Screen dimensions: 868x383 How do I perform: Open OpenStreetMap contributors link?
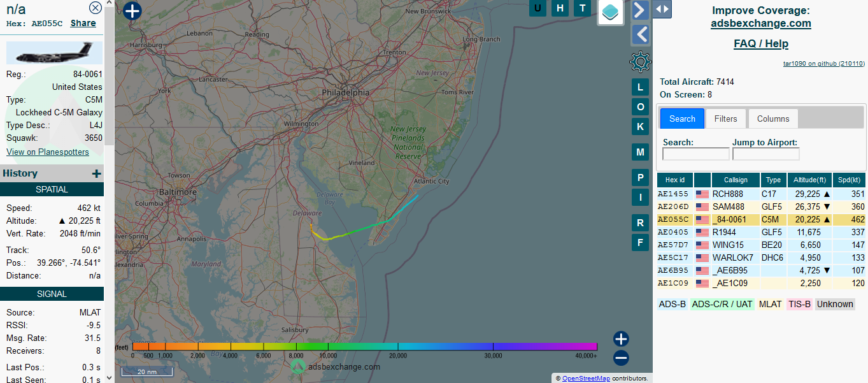[x=585, y=379]
